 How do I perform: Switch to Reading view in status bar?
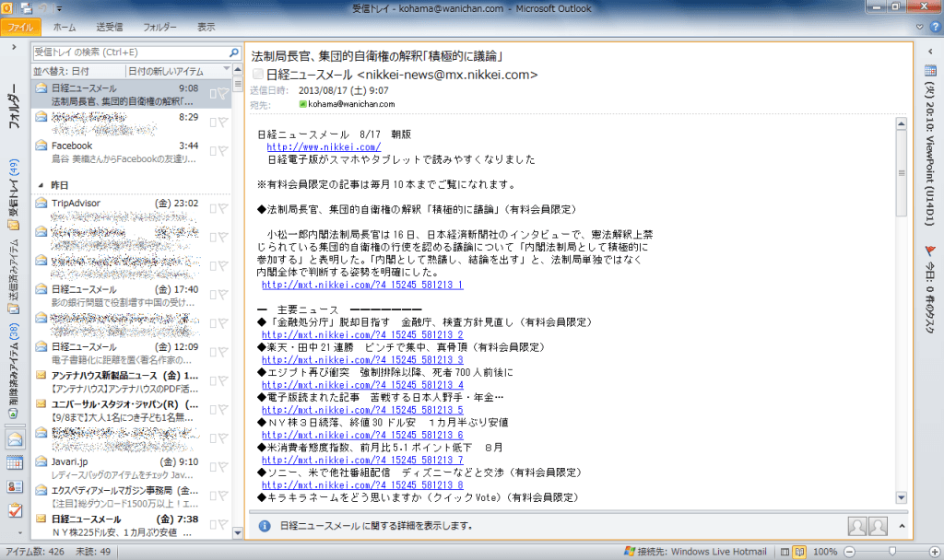click(x=799, y=552)
